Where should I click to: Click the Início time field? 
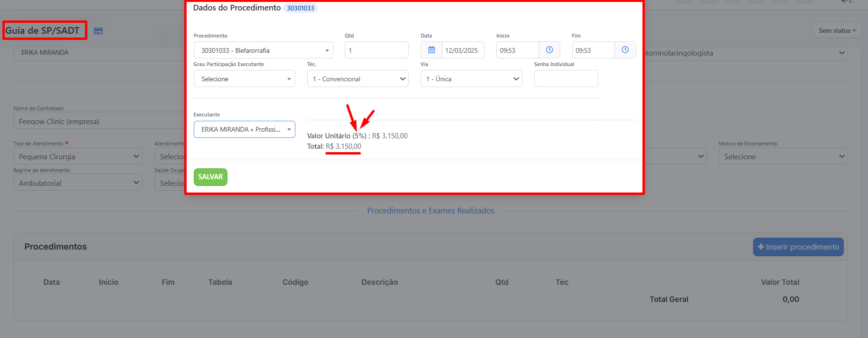(x=518, y=50)
